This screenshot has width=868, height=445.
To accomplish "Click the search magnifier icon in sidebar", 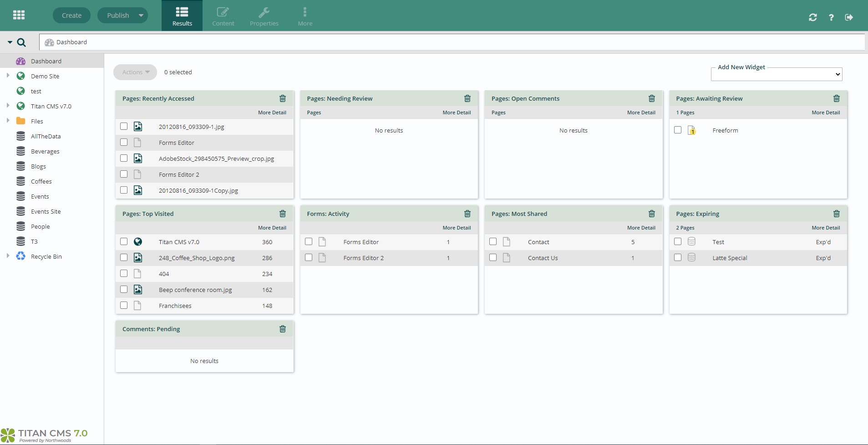I will pyautogui.click(x=21, y=42).
